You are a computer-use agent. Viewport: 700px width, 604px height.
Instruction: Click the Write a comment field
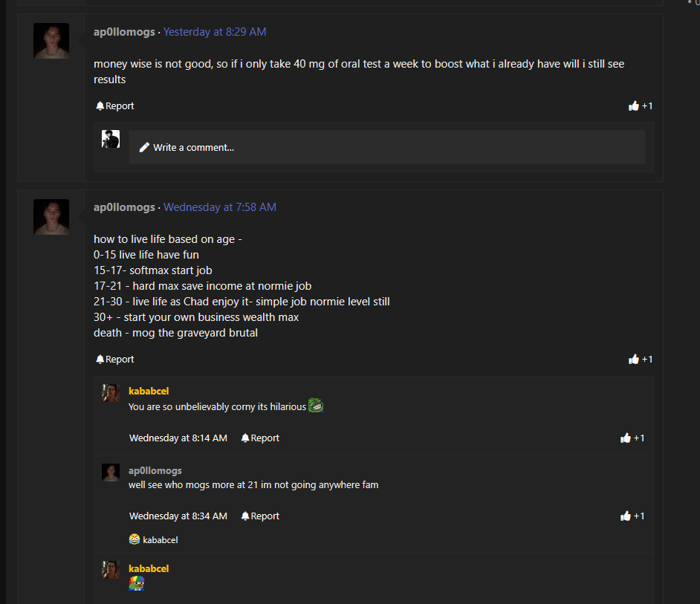click(386, 147)
